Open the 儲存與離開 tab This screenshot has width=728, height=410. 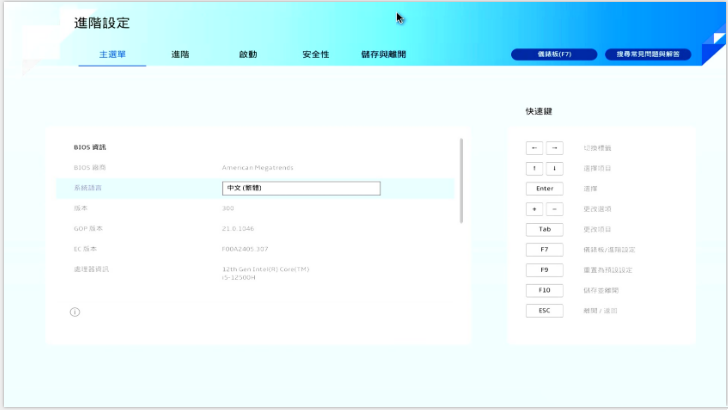click(384, 54)
